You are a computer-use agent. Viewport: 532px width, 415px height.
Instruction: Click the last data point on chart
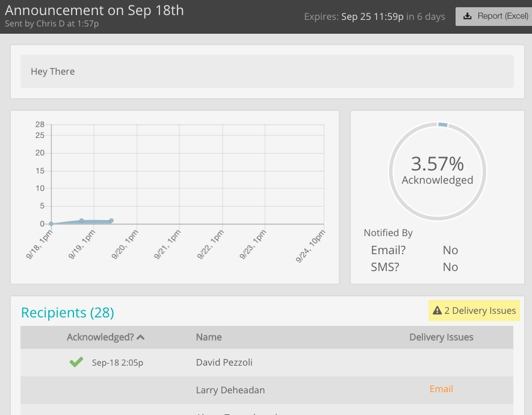pos(111,220)
